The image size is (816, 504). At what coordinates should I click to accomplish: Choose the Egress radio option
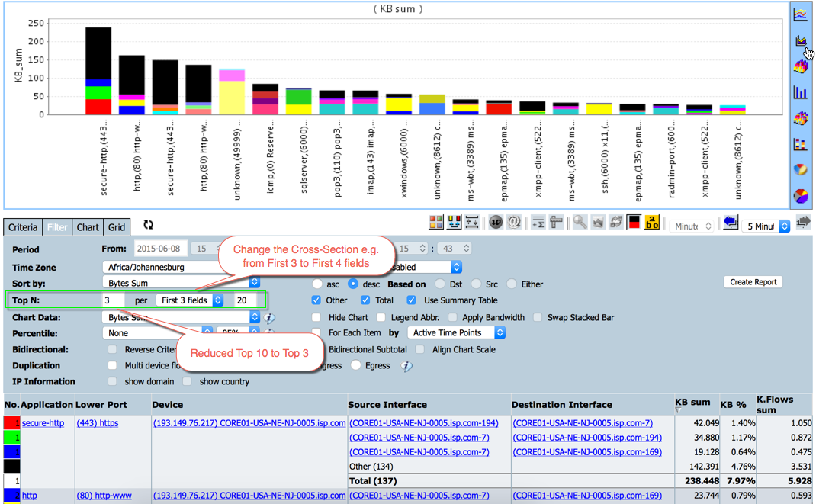[355, 366]
